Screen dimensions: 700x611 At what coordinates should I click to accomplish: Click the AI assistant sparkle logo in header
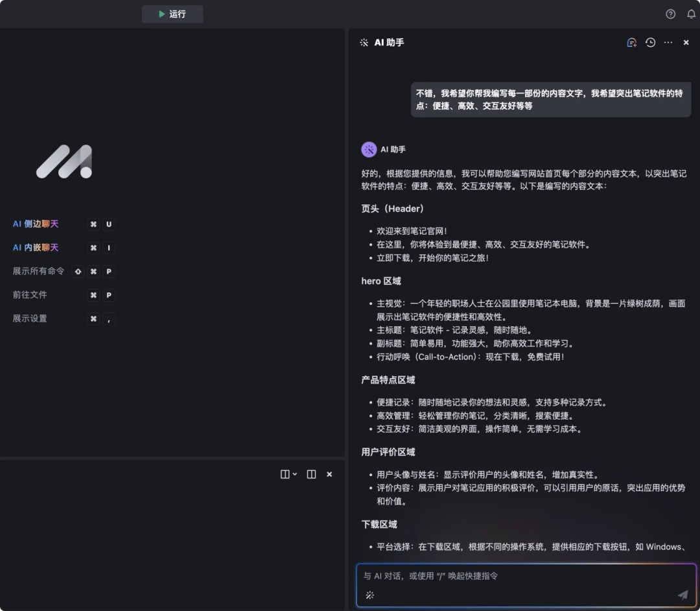click(363, 42)
